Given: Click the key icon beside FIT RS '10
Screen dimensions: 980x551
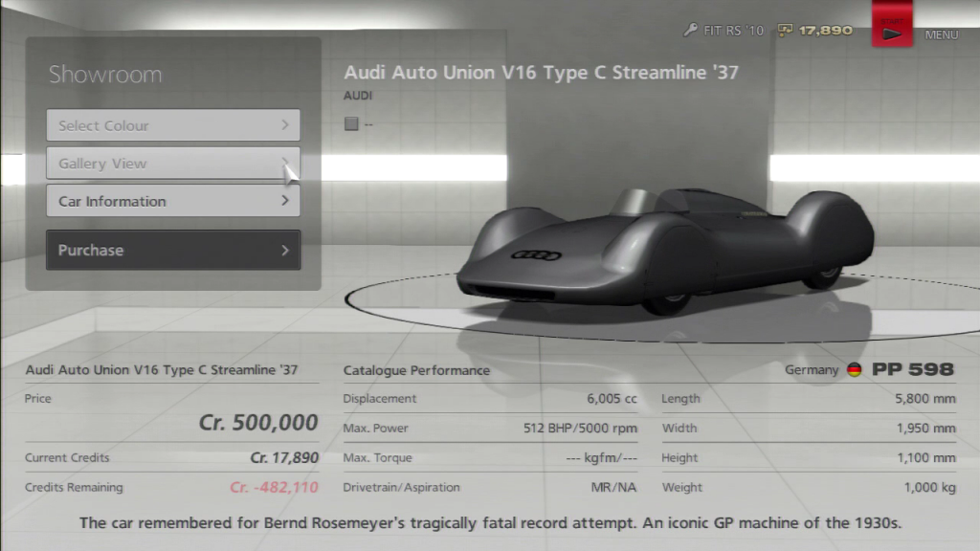Looking at the screenshot, I should click(690, 31).
